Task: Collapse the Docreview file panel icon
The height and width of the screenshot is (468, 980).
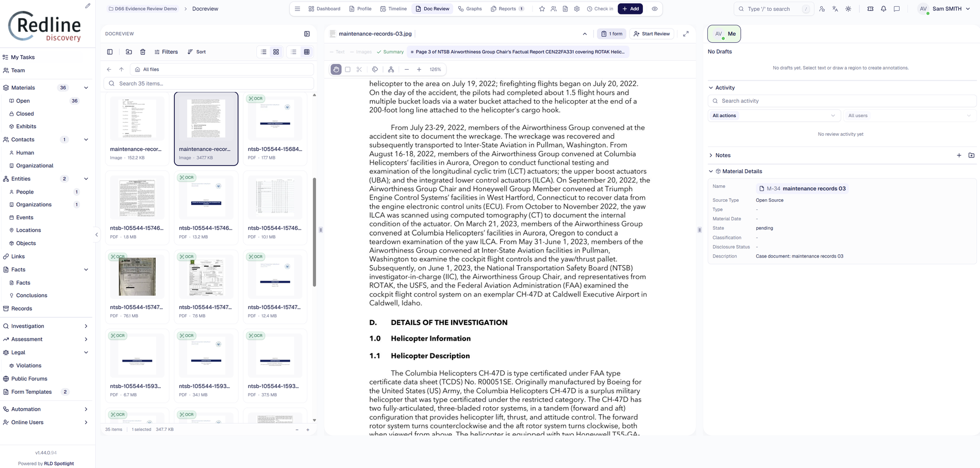Action: coord(307,34)
